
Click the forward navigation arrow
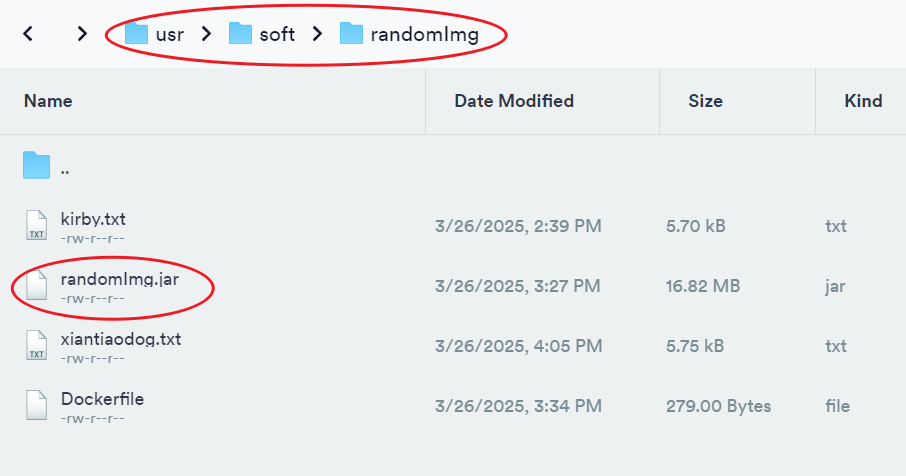(83, 34)
